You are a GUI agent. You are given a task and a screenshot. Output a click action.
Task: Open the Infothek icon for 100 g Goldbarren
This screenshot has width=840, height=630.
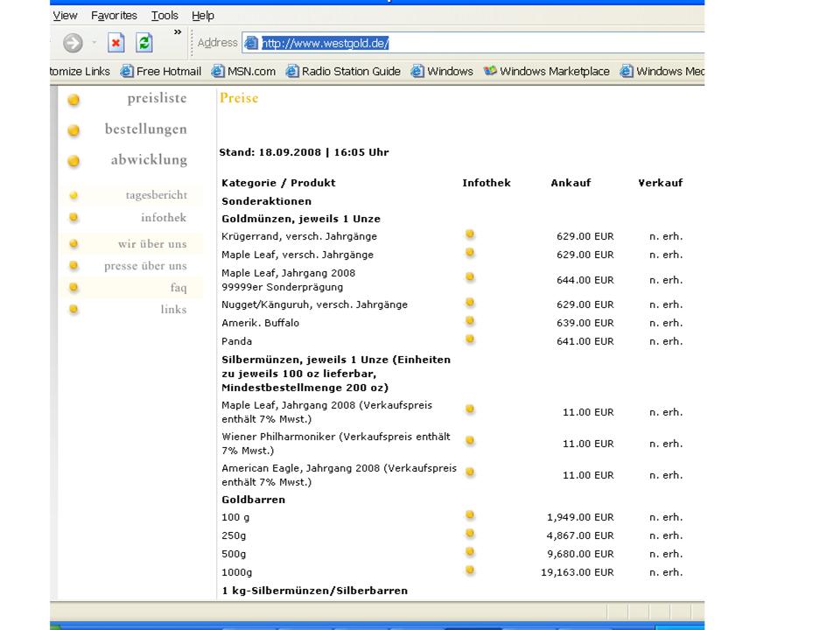(470, 515)
